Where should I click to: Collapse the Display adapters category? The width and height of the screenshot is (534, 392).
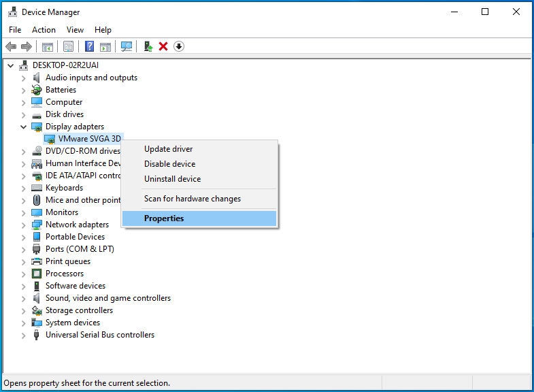[23, 127]
